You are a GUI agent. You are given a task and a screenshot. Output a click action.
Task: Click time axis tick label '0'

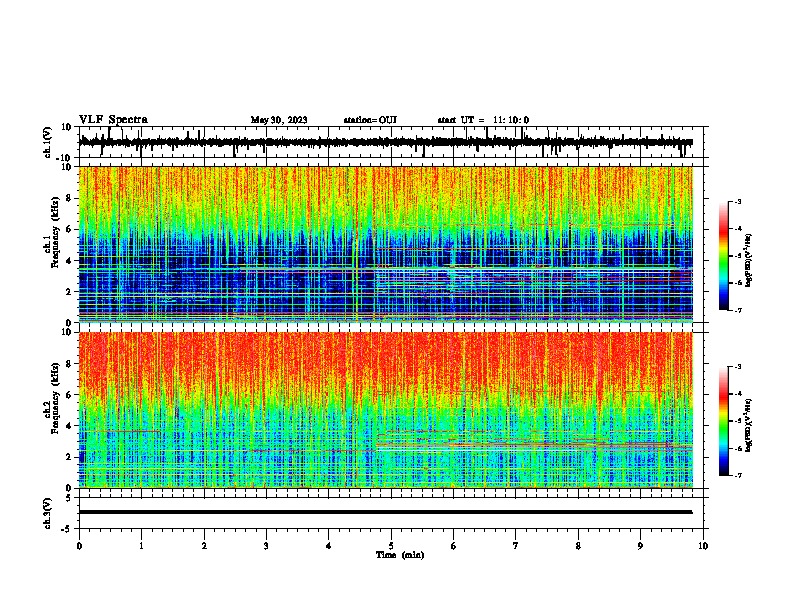(x=79, y=545)
